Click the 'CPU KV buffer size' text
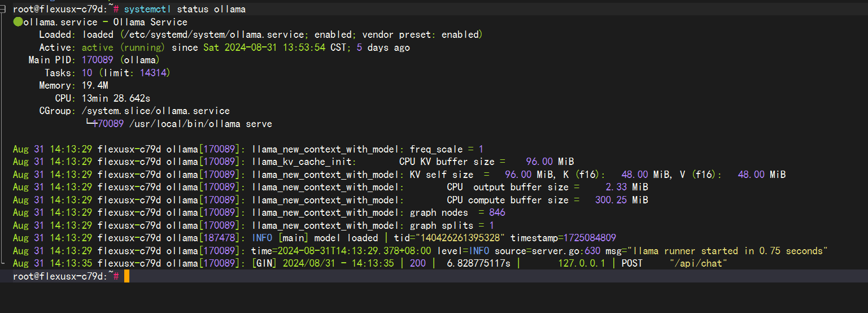This screenshot has height=313, width=868. (x=447, y=162)
